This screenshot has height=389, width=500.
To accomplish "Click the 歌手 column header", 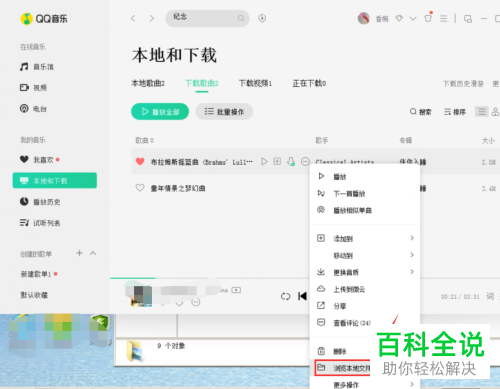I will point(322,140).
